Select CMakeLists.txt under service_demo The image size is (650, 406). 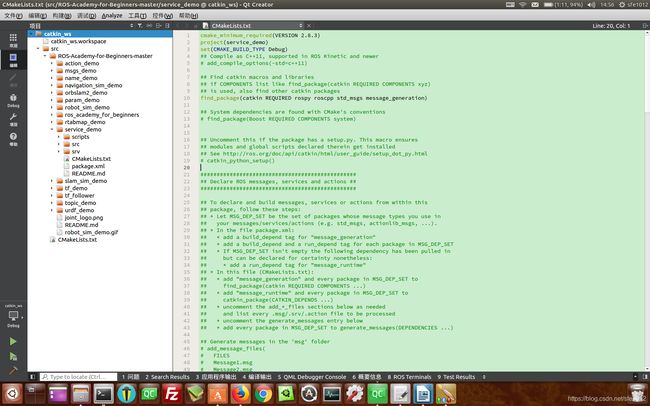click(91, 159)
